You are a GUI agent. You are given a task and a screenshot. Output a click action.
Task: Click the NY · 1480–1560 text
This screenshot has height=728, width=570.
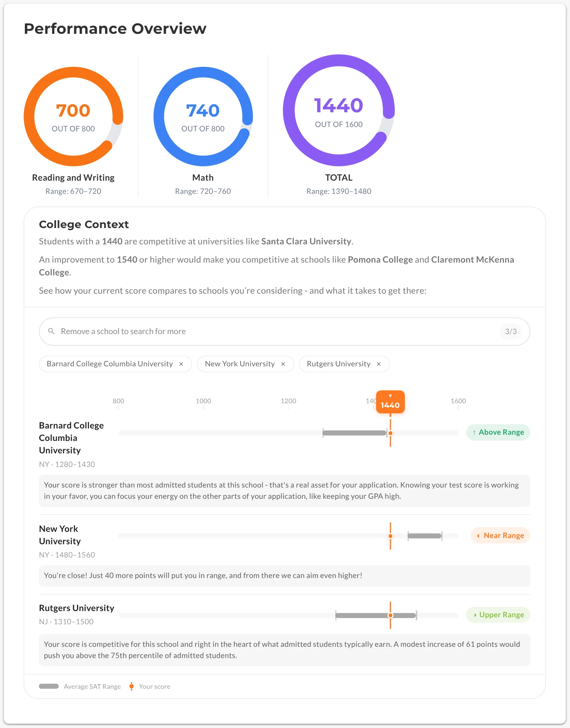point(67,555)
